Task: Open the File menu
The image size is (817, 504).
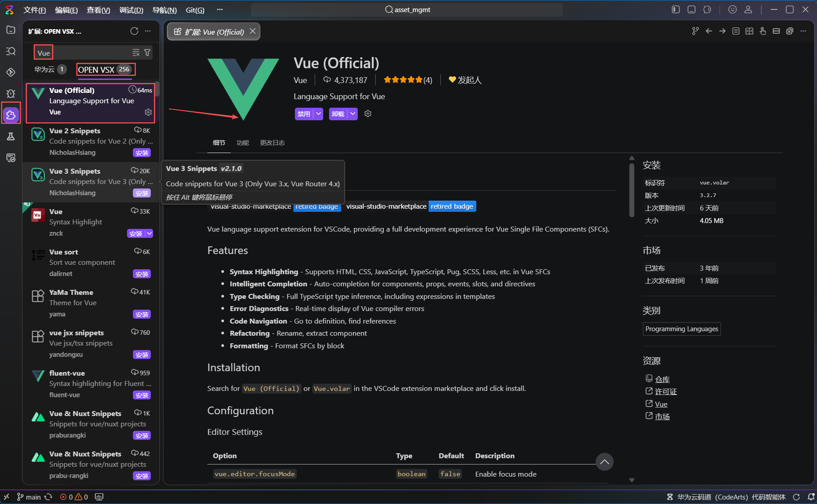Action: click(x=35, y=10)
